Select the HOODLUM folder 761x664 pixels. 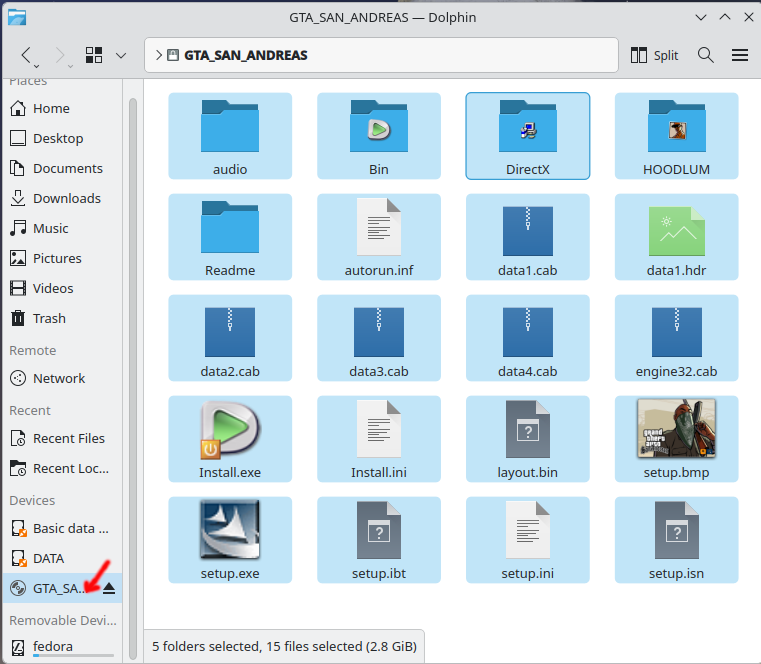coord(677,136)
